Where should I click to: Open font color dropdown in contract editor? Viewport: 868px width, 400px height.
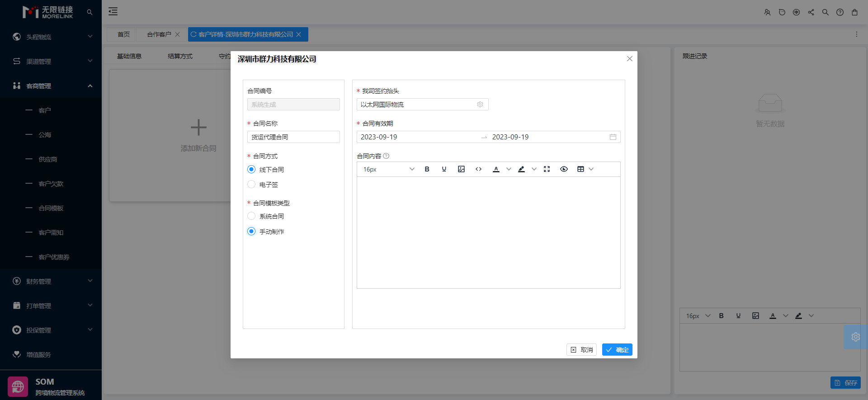pyautogui.click(x=509, y=169)
